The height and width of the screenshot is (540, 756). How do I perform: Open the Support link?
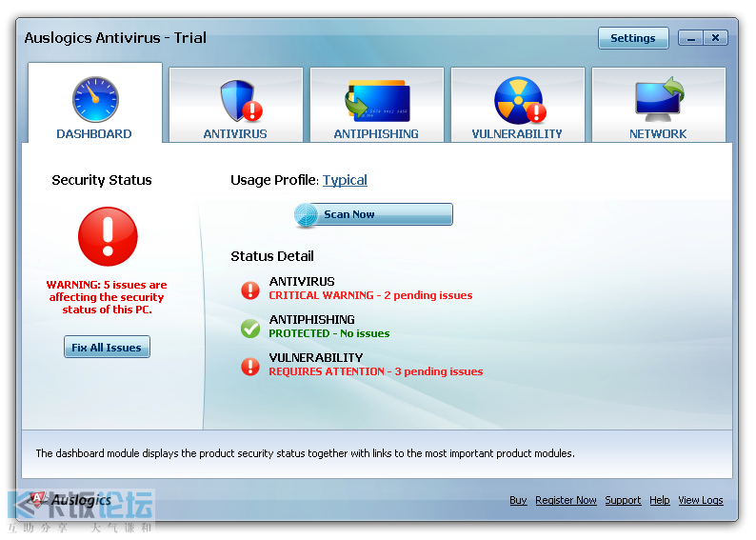point(623,500)
